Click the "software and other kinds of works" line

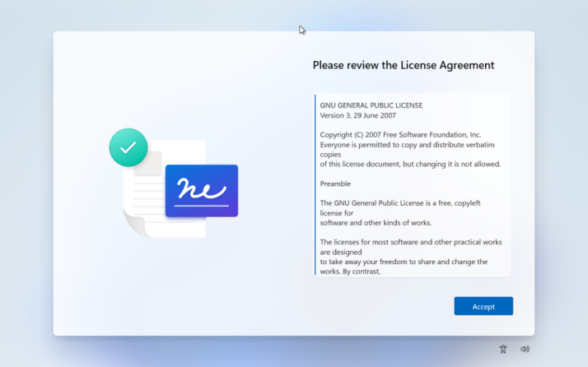[376, 222]
